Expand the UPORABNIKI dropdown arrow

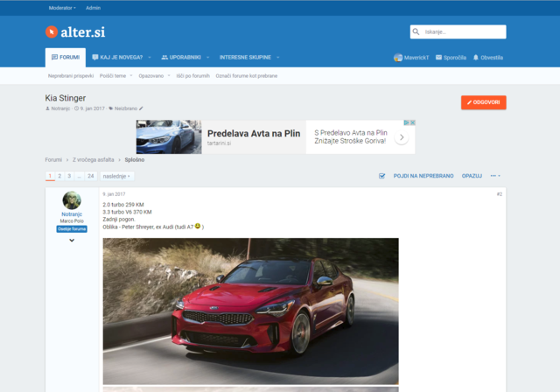pyautogui.click(x=208, y=58)
